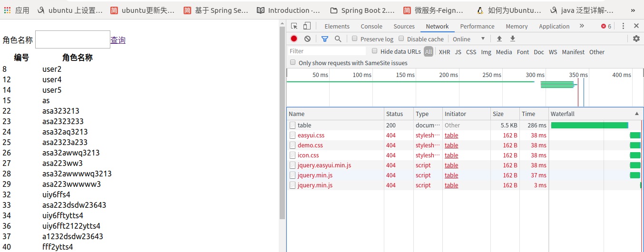
Task: Open bookmark 基于 Spring Se
Action: tap(216, 10)
